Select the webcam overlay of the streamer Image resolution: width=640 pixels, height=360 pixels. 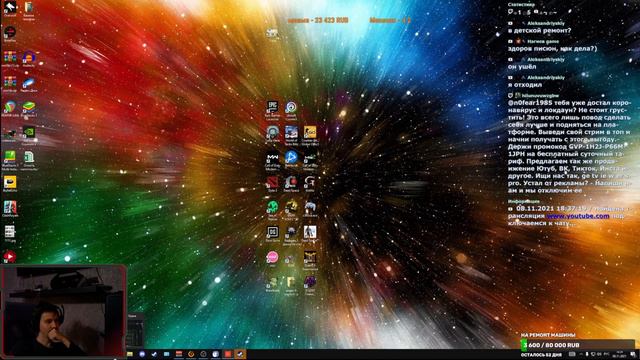pyautogui.click(x=63, y=311)
